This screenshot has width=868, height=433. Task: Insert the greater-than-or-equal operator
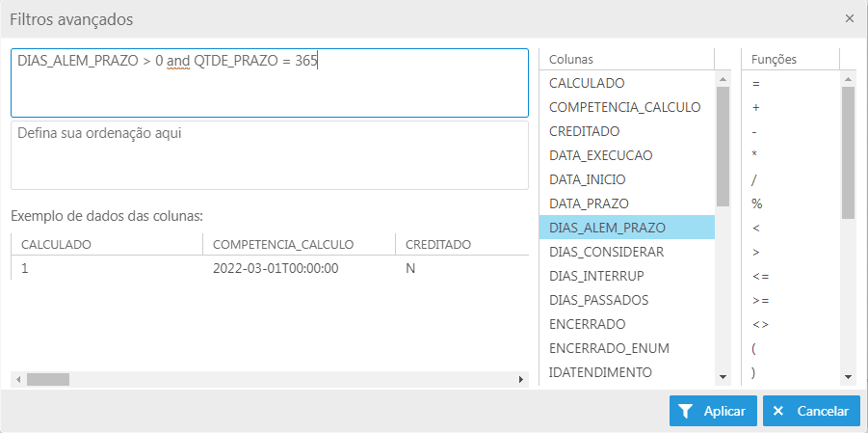760,300
